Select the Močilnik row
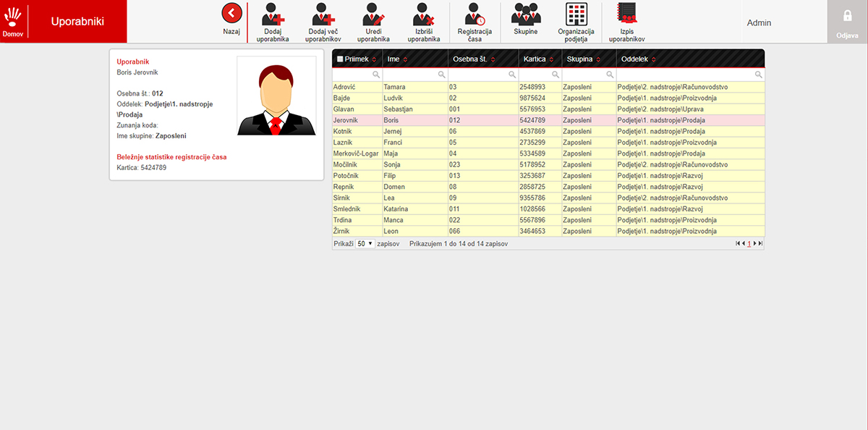Viewport: 868px width, 430px height. point(548,164)
